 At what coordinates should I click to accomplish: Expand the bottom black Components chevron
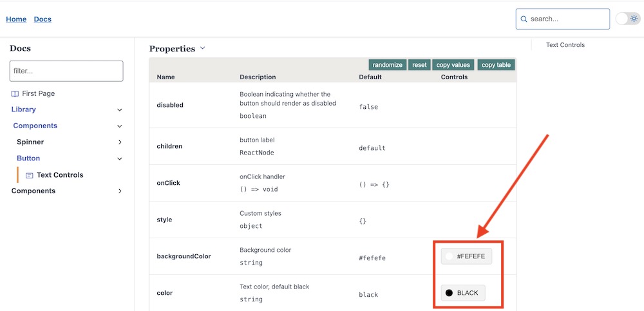coord(120,191)
